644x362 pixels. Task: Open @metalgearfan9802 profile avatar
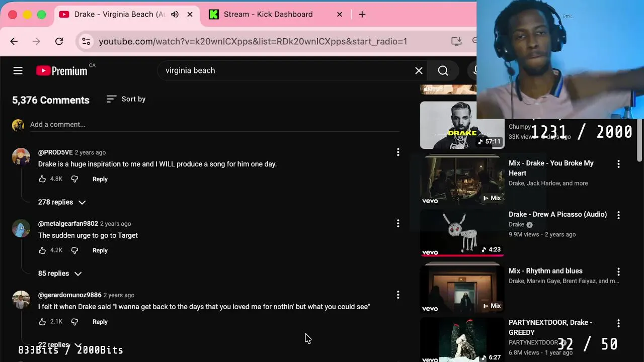click(21, 228)
